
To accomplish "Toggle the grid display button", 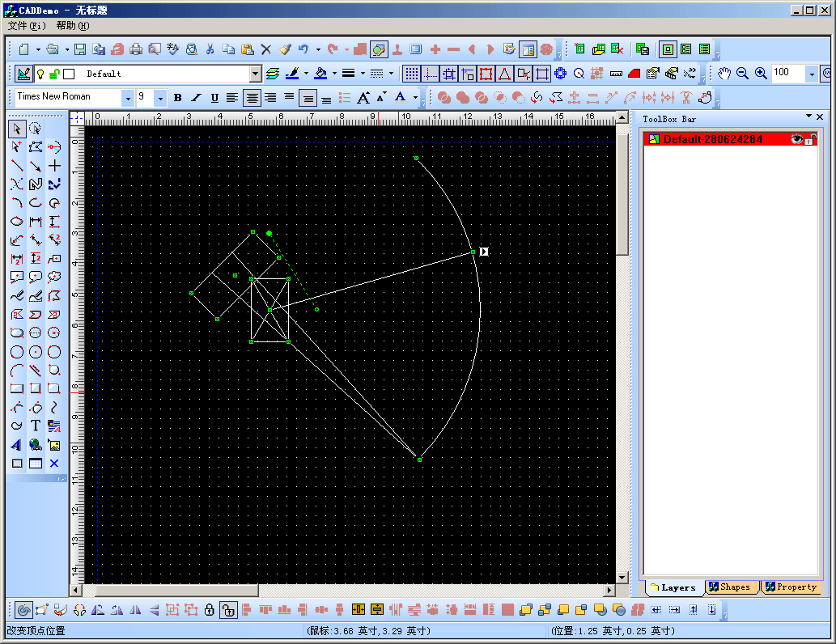I will [411, 74].
